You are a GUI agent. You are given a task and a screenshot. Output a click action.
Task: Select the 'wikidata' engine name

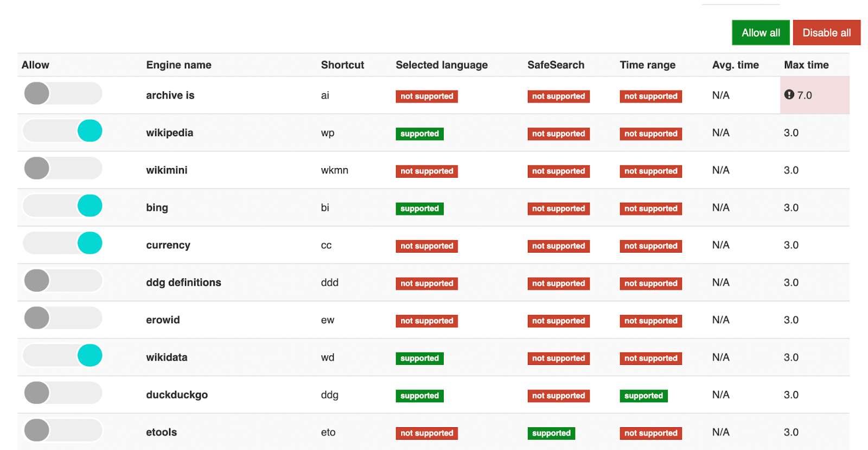[x=167, y=357]
